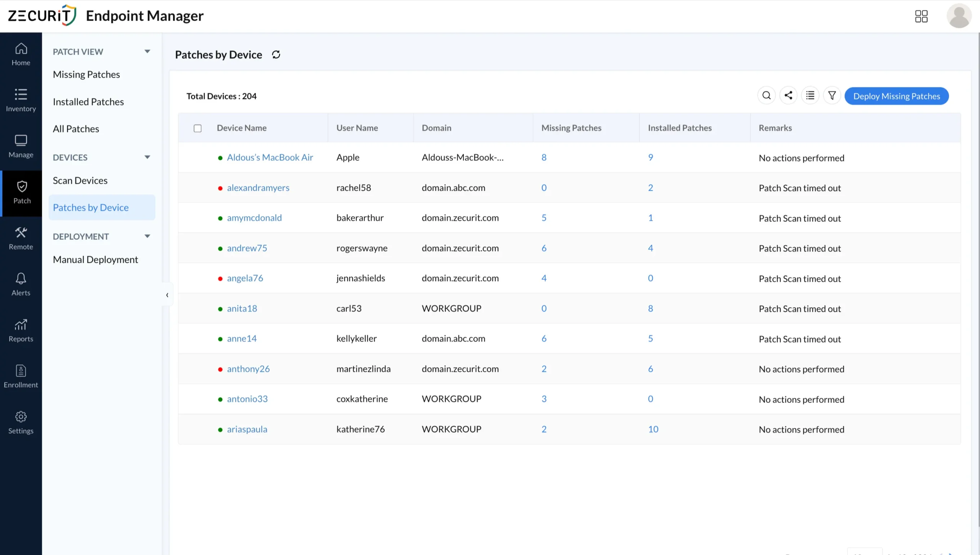Collapse the DEVICES section
The width and height of the screenshot is (980, 555).
147,157
